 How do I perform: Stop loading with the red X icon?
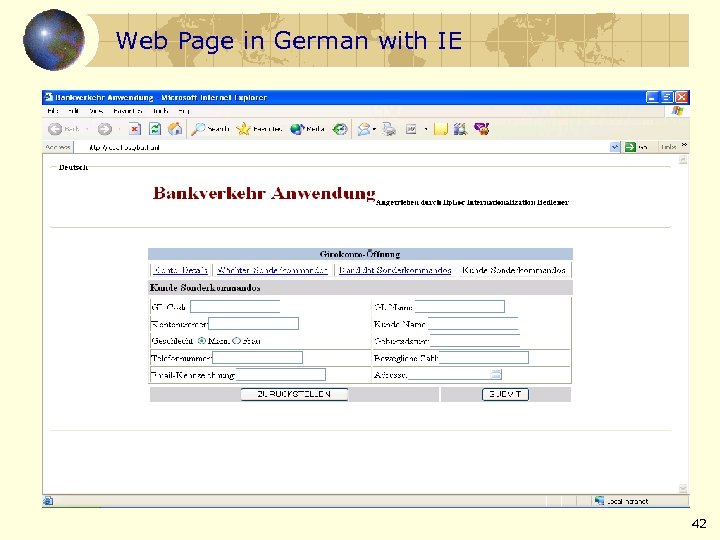pos(135,129)
